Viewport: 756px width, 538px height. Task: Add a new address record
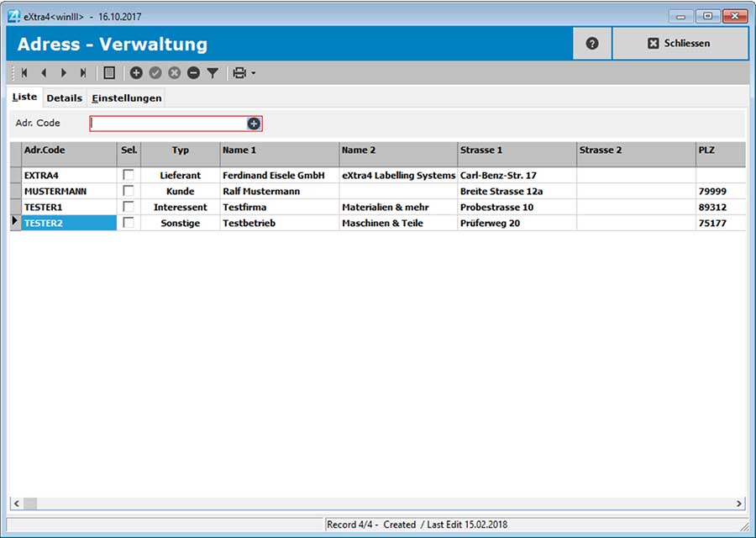pos(136,72)
